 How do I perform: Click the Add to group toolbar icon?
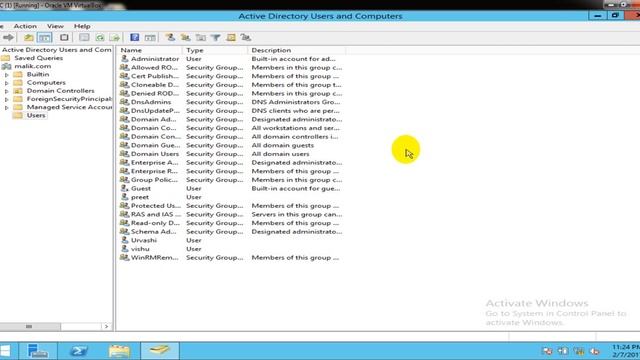point(246,38)
